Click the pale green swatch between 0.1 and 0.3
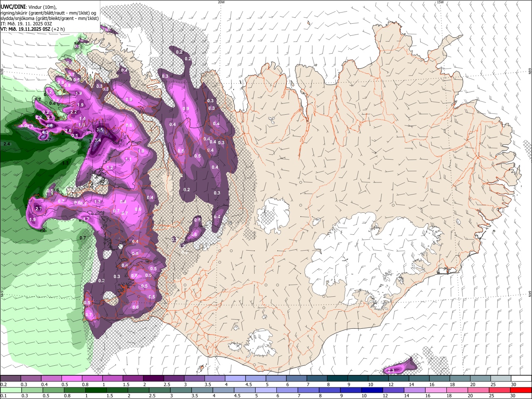The image size is (532, 399). point(11,390)
